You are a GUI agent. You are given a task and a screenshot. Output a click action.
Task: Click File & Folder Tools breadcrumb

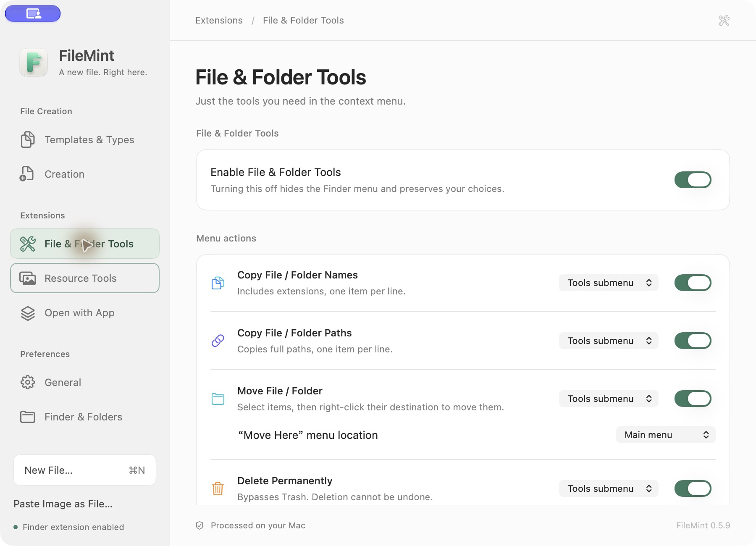(303, 20)
